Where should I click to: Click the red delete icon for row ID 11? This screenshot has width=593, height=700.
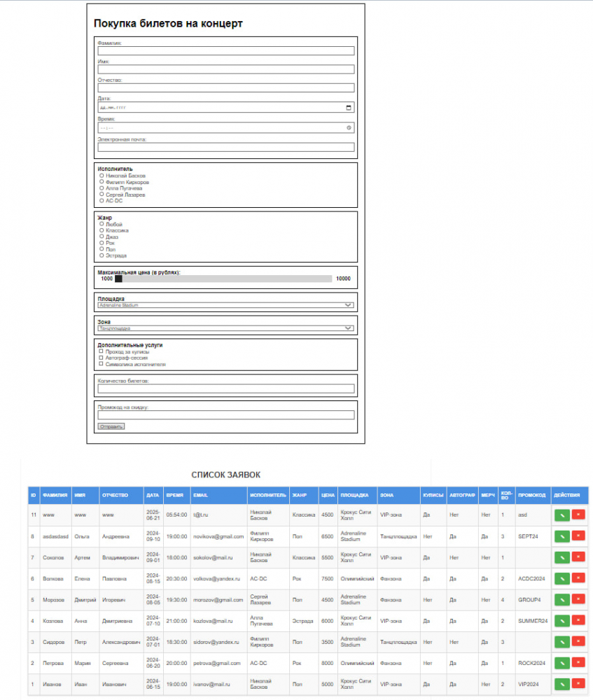point(578,514)
